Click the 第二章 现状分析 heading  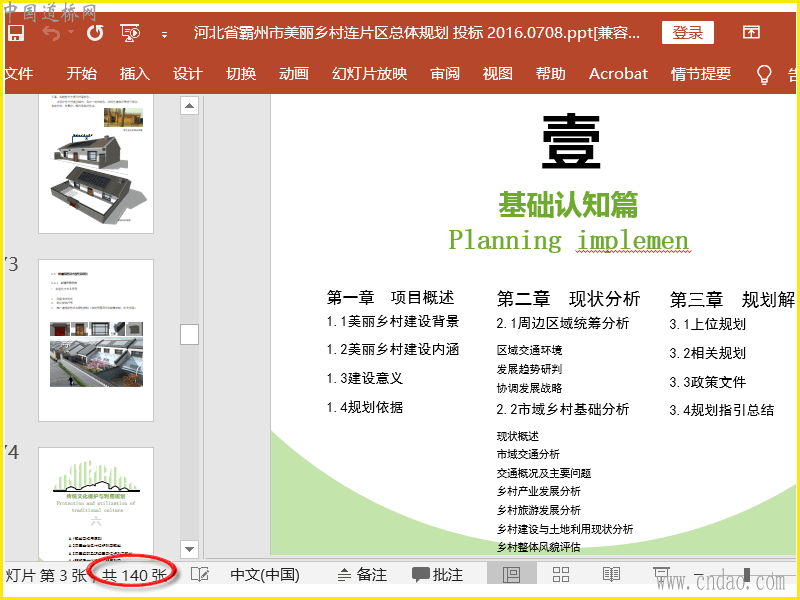[x=568, y=299]
